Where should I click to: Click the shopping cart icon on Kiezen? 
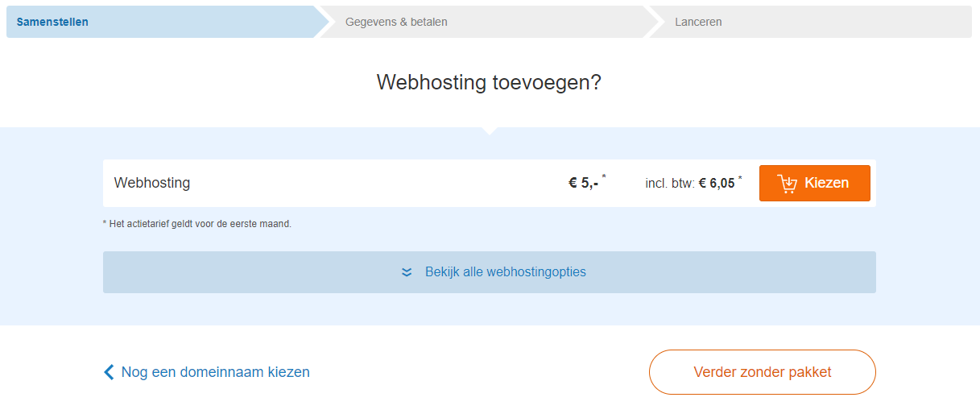[x=788, y=184]
